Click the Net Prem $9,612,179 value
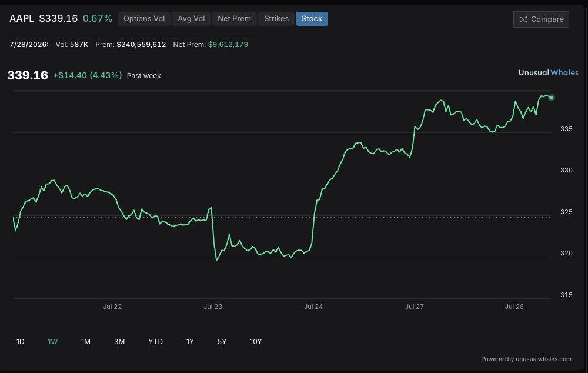 [228, 44]
